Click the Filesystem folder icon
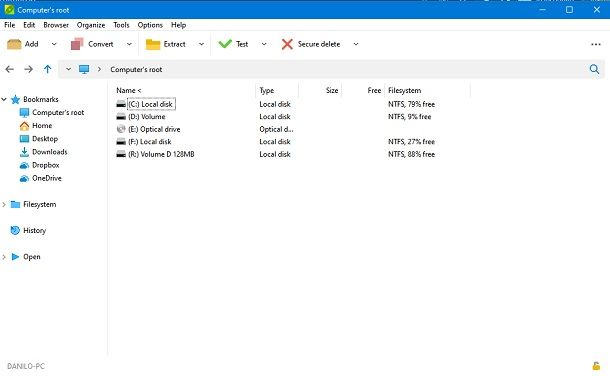This screenshot has height=376, width=610. 16,205
